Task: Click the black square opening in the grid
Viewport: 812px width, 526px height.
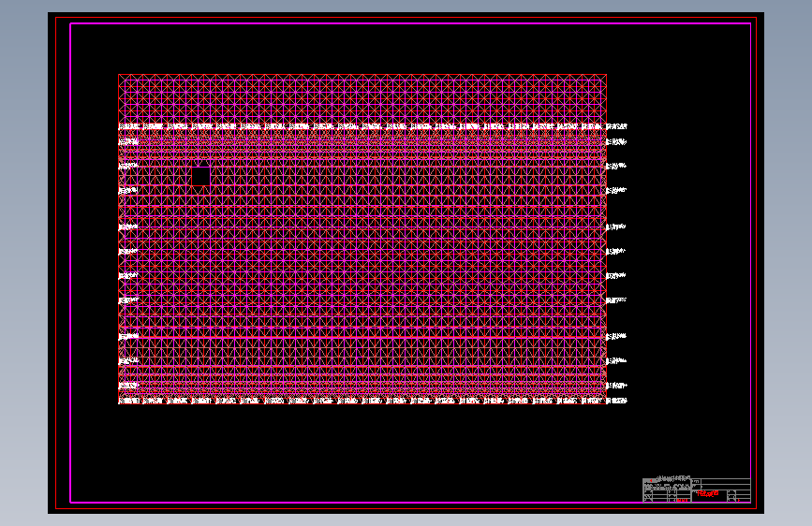Action: tap(201, 176)
